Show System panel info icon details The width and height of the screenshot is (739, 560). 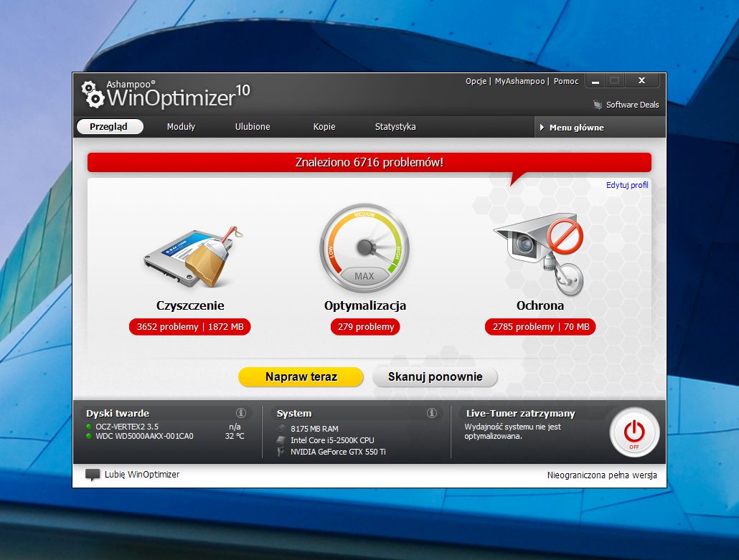[432, 413]
